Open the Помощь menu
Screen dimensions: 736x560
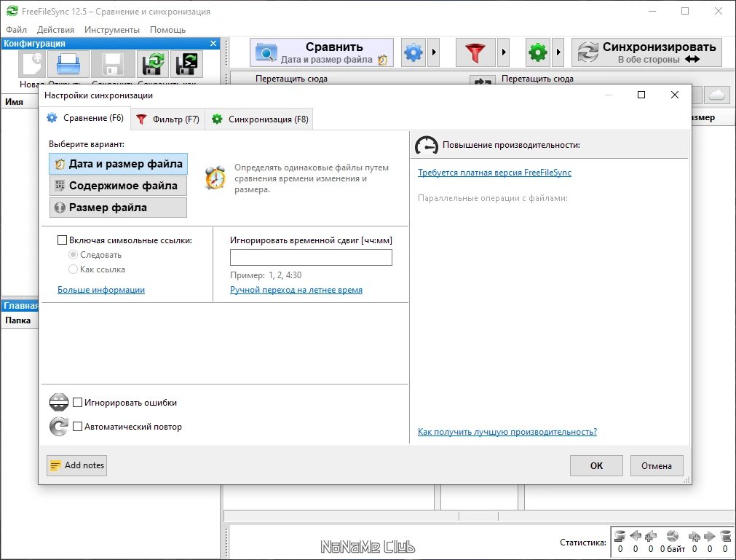(167, 30)
